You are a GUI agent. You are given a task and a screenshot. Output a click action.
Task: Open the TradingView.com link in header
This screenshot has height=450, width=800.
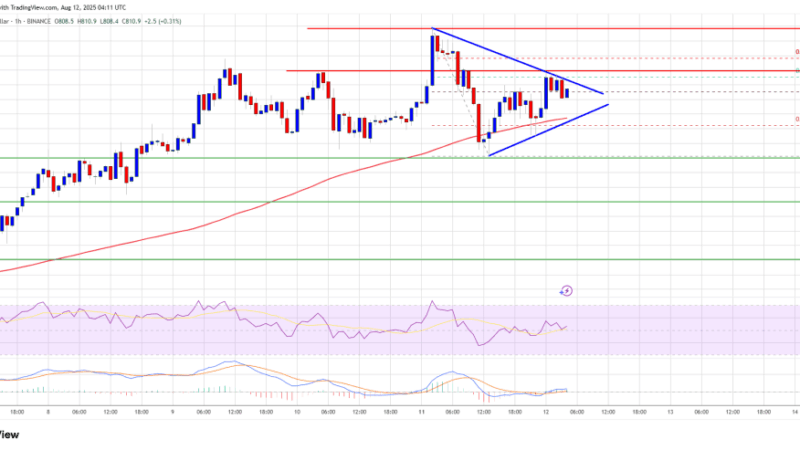[30, 4]
